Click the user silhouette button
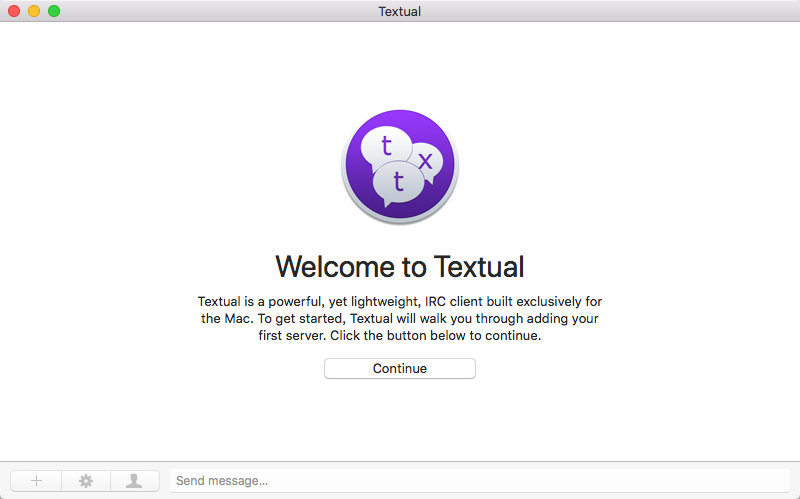Viewport: 800px width, 499px height. [x=134, y=481]
